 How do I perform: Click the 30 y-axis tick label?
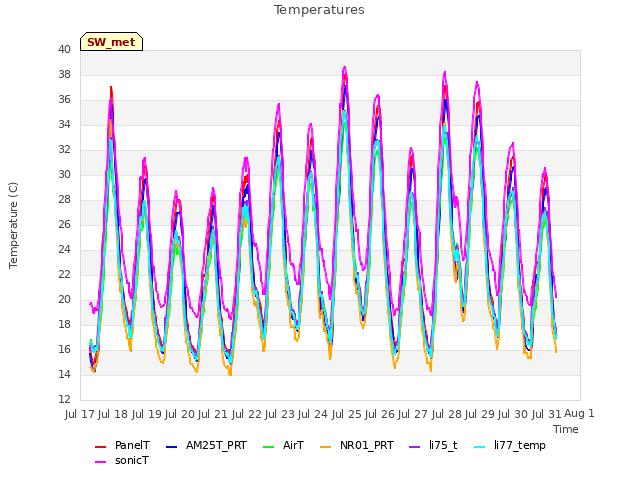point(64,174)
